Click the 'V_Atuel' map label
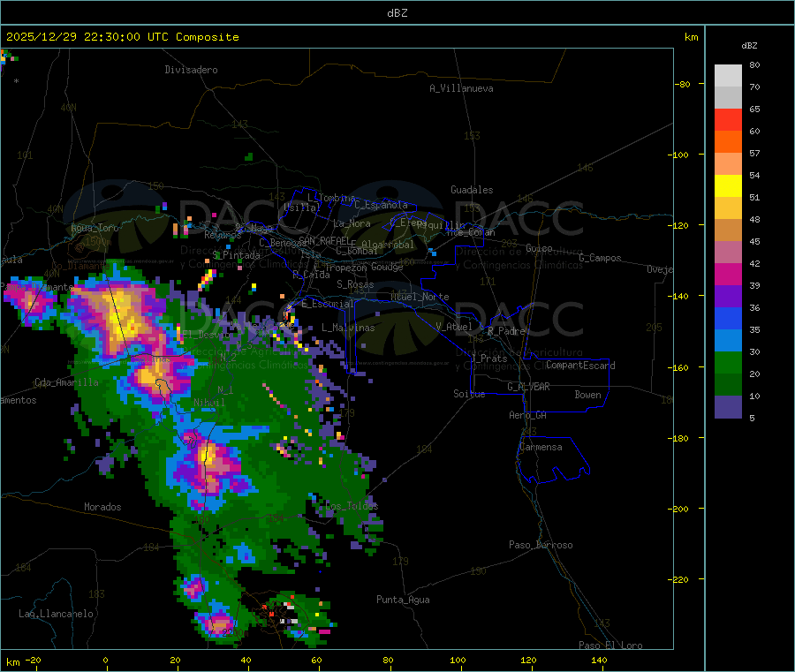 [x=454, y=327]
